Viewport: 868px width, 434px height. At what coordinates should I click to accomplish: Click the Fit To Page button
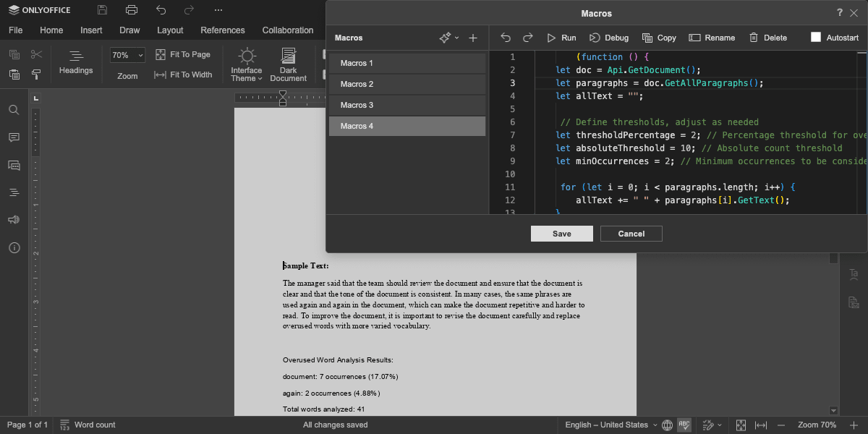(x=183, y=55)
